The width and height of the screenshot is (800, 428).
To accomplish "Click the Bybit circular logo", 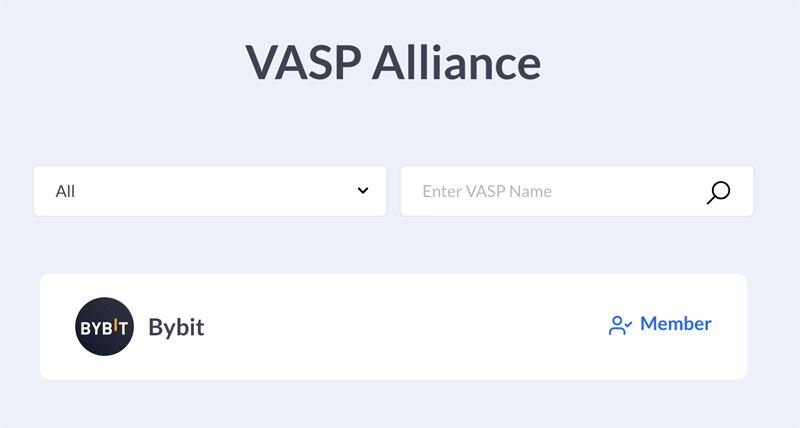I will pos(104,326).
